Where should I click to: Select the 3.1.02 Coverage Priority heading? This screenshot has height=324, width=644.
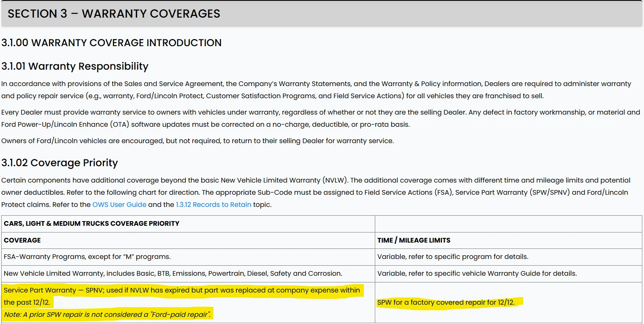pos(60,163)
